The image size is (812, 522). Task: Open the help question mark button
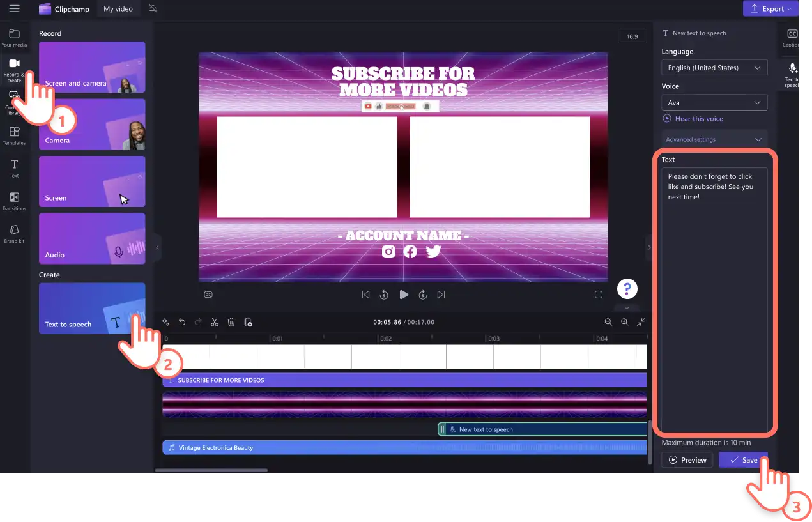tap(627, 288)
